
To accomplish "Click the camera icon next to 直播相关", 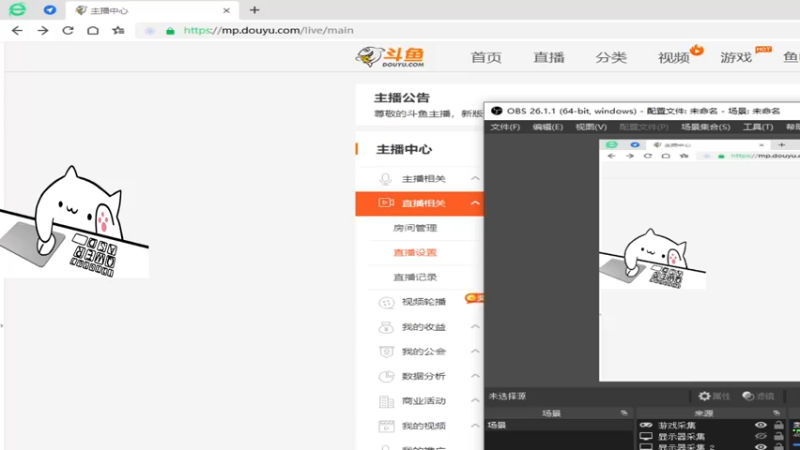I will (386, 203).
